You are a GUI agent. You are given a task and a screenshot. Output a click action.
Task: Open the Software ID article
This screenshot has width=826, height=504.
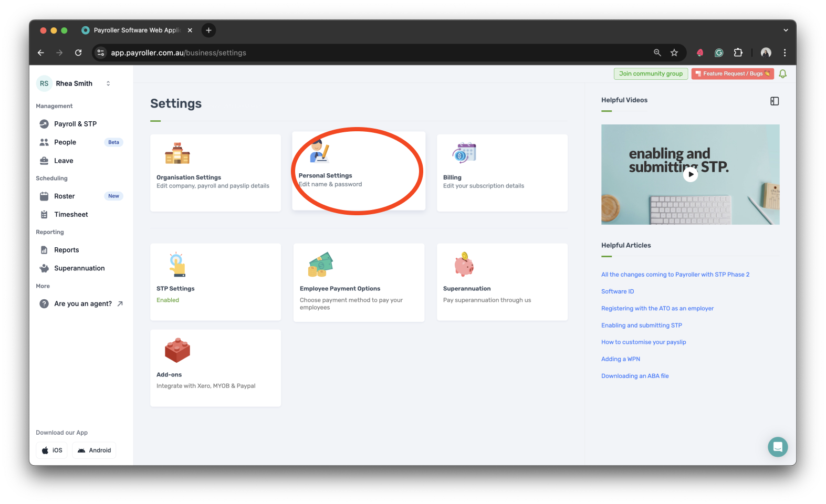click(x=618, y=291)
